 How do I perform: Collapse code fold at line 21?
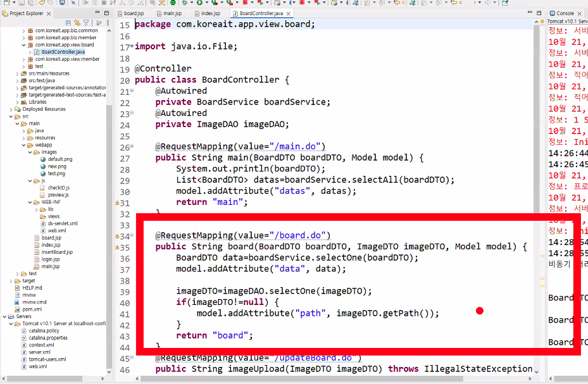[132, 90]
